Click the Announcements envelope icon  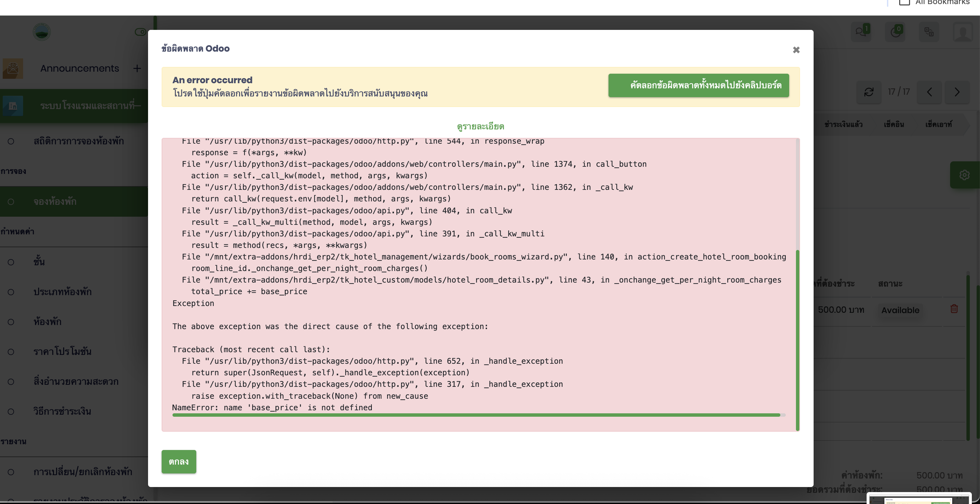click(13, 69)
